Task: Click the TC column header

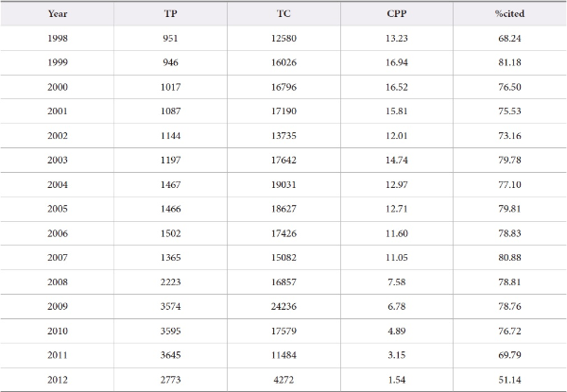Action: tap(283, 14)
